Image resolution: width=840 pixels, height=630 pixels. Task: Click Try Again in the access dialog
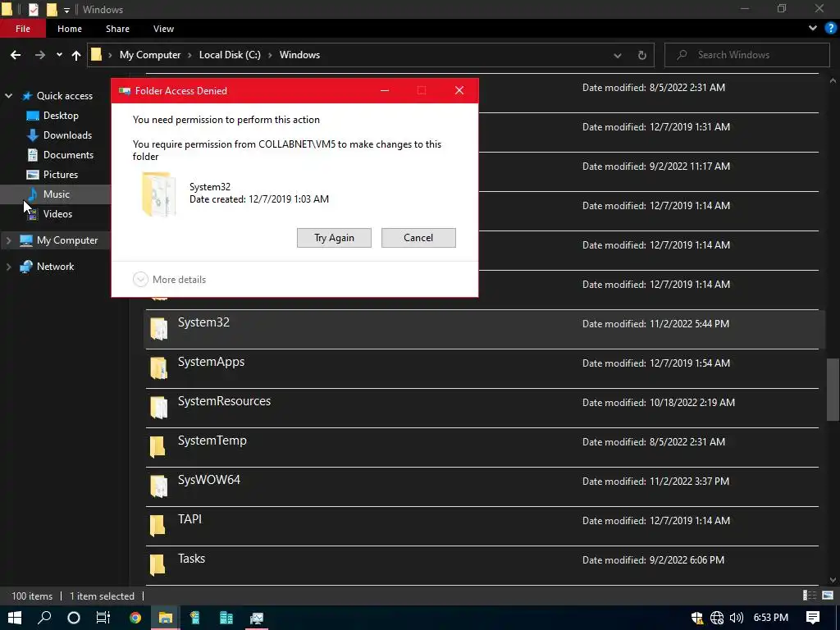[x=335, y=238]
